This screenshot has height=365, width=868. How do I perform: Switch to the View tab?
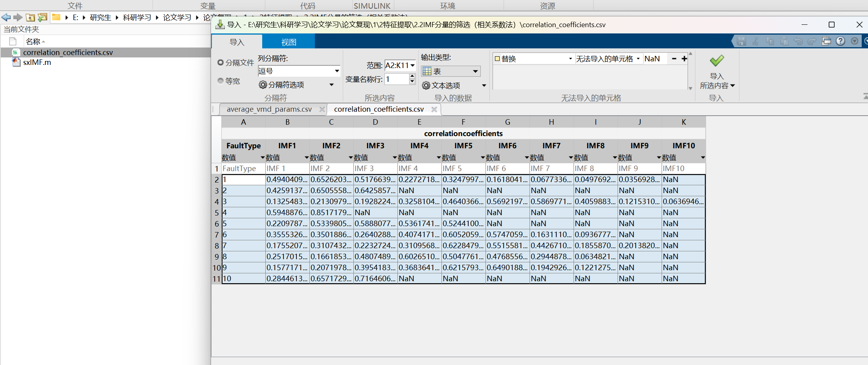pos(289,42)
